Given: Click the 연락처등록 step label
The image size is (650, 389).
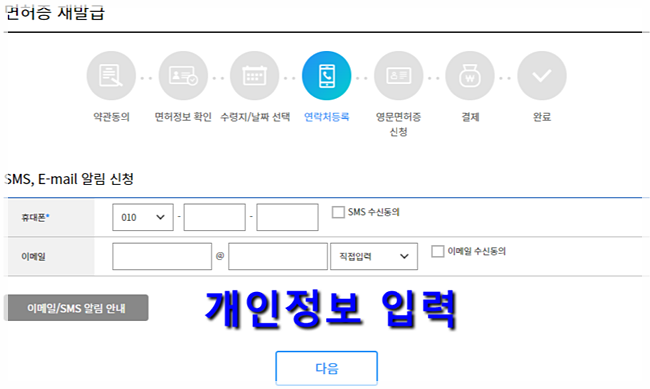Looking at the screenshot, I should [x=327, y=117].
